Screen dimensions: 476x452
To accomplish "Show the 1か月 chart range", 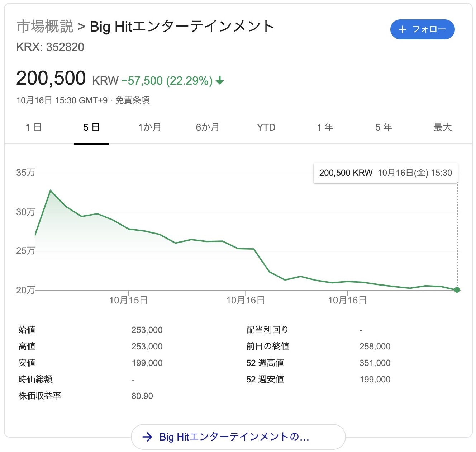I will tap(149, 127).
